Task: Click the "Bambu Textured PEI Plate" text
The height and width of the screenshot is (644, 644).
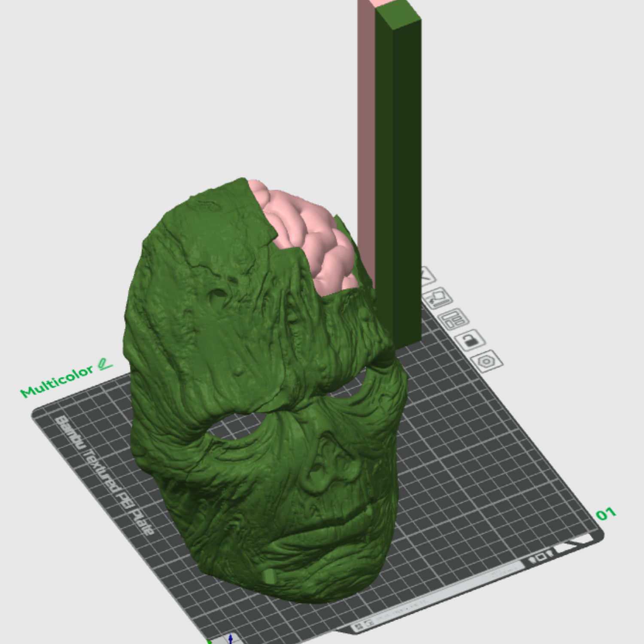Action: (x=105, y=475)
